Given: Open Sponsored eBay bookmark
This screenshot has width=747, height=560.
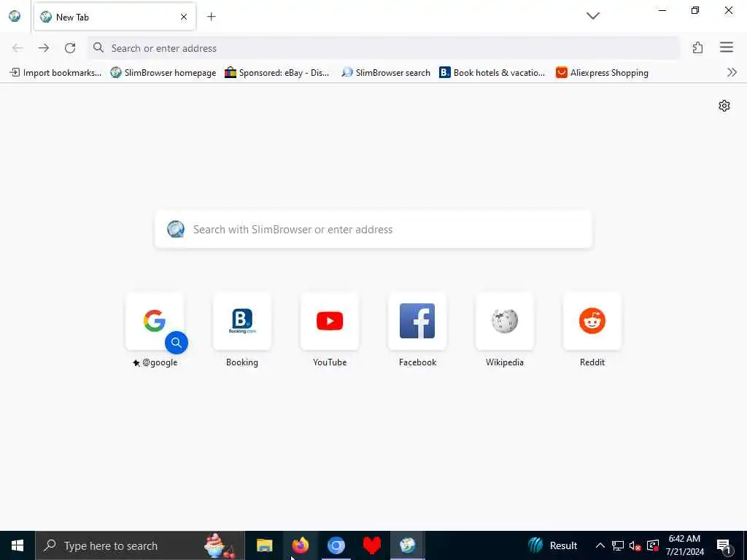Looking at the screenshot, I should click(276, 73).
